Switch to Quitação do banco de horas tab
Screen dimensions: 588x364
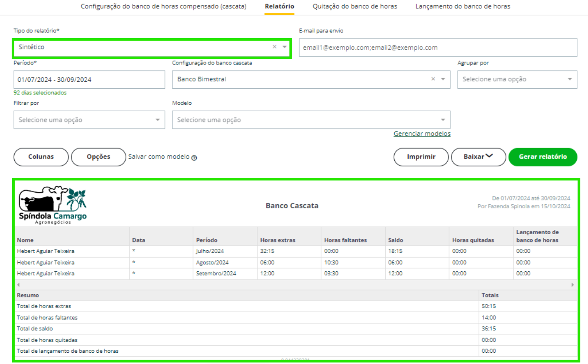pos(354,6)
